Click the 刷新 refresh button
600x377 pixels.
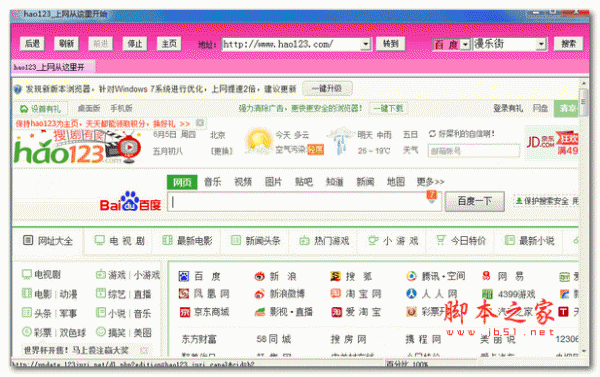pos(66,44)
